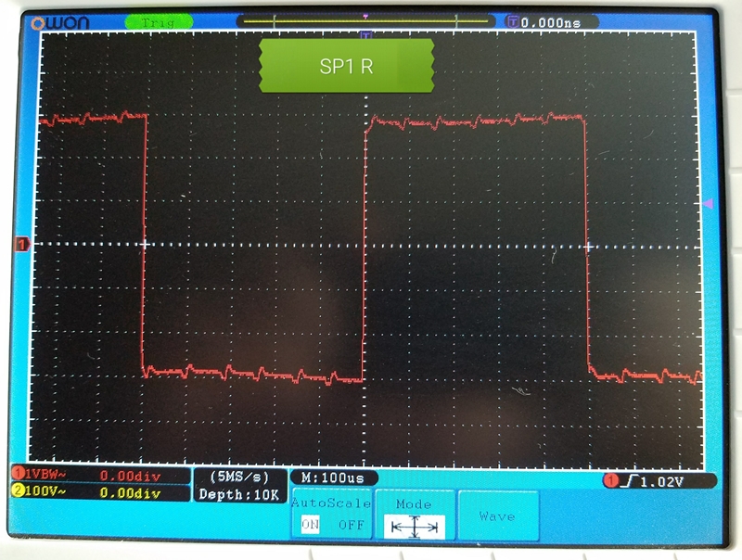Image resolution: width=742 pixels, height=560 pixels.
Task: Click the horizontal trigger position T marker
Action: 366,35
